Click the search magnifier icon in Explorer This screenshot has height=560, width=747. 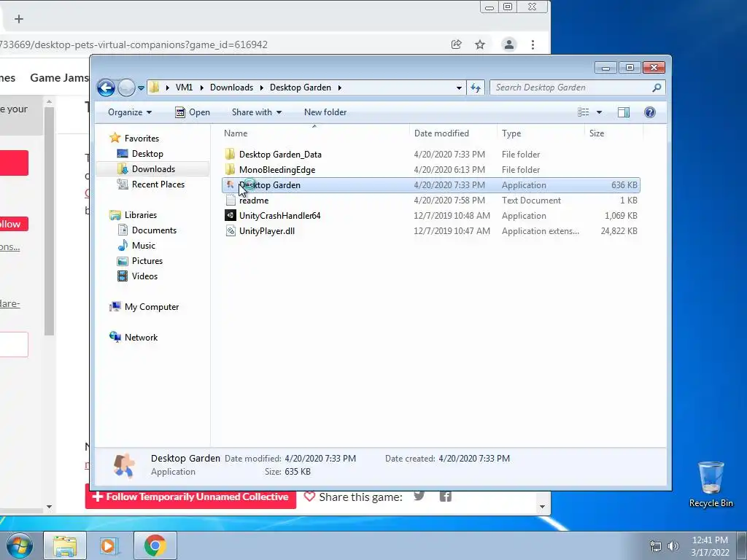tap(657, 87)
